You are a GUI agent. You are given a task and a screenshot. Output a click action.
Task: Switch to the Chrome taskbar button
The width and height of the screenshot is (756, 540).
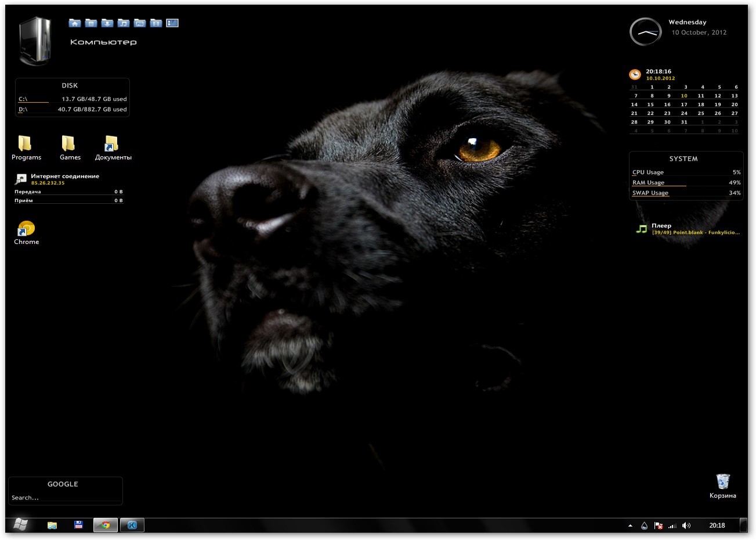(106, 525)
